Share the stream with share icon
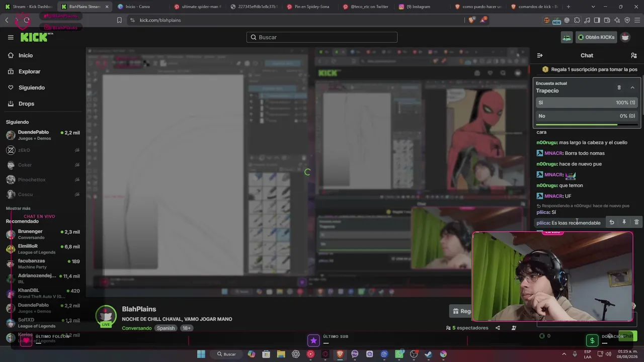 498,328
